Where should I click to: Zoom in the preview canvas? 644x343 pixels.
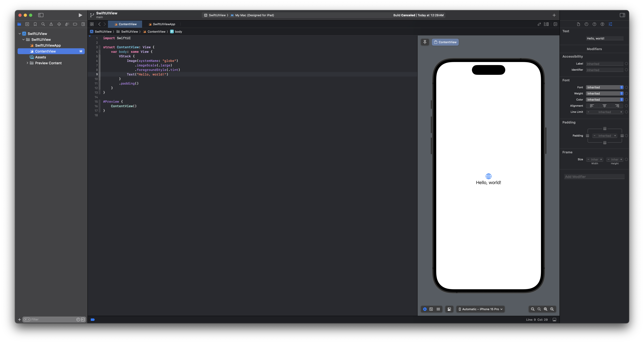[x=552, y=309]
